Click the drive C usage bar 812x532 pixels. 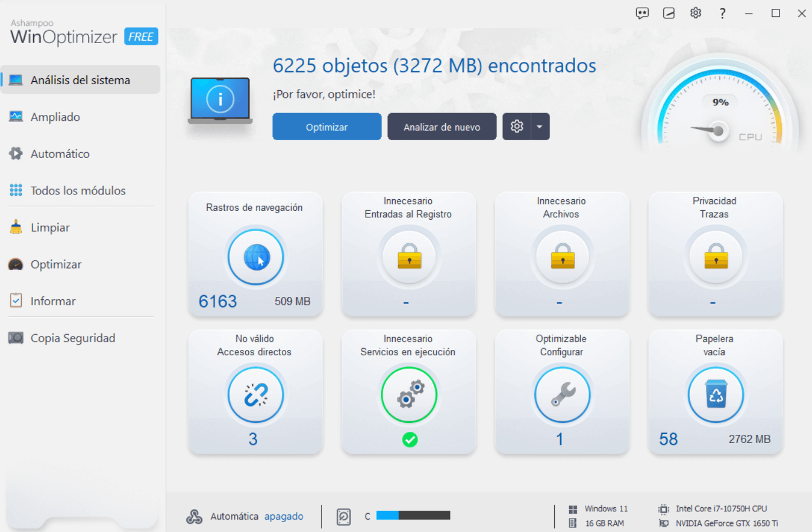pyautogui.click(x=413, y=516)
